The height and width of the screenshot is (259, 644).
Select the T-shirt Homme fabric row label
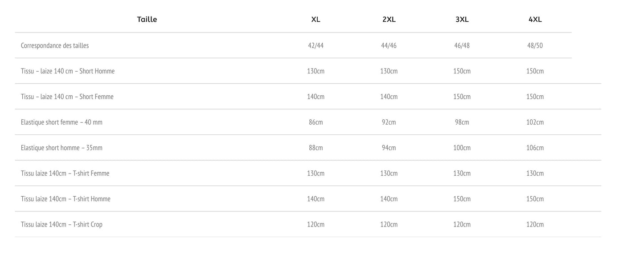66,199
